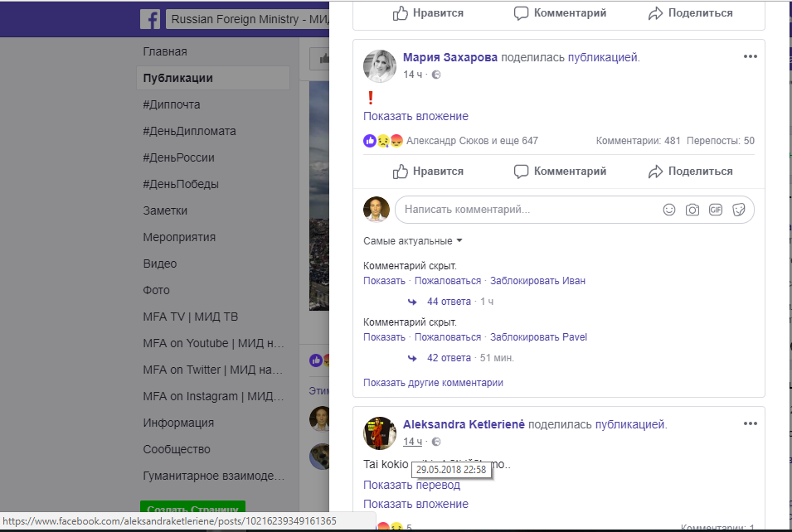Click reply arrow beside 42 ответа

click(x=412, y=358)
